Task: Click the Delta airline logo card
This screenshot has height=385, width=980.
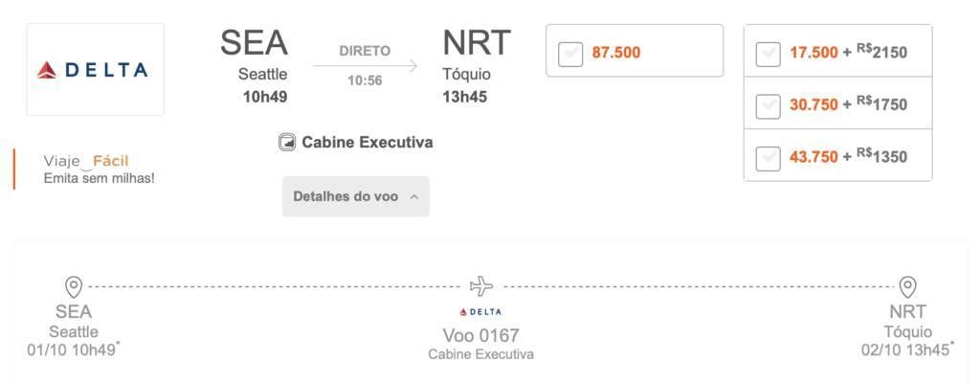Action: [95, 69]
